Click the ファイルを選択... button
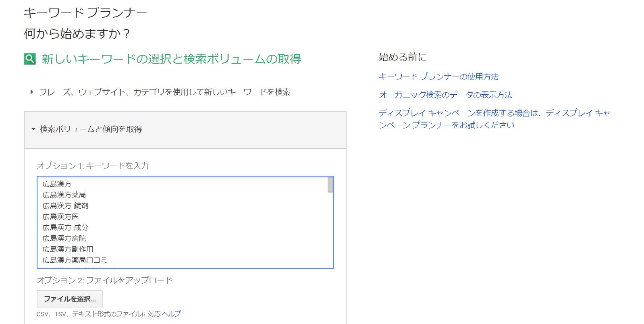Screen dimensions: 644x324 [70, 299]
